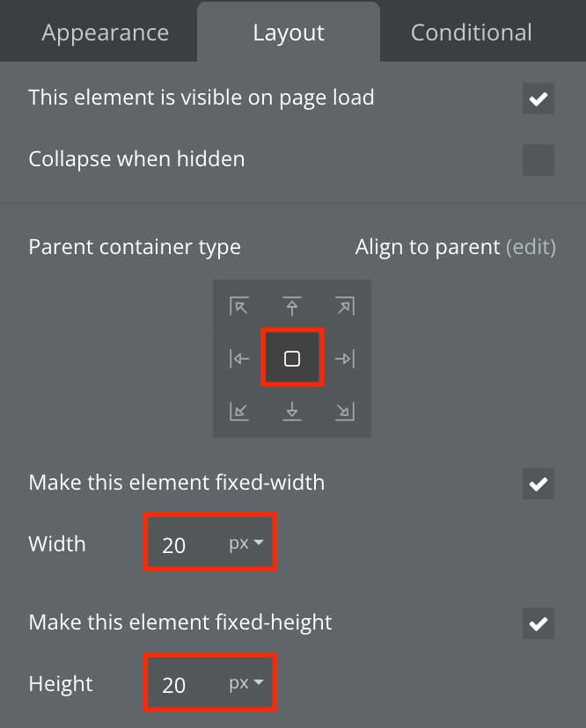Switch to the Conditional tab
Screen dimensions: 586x728
472,33
